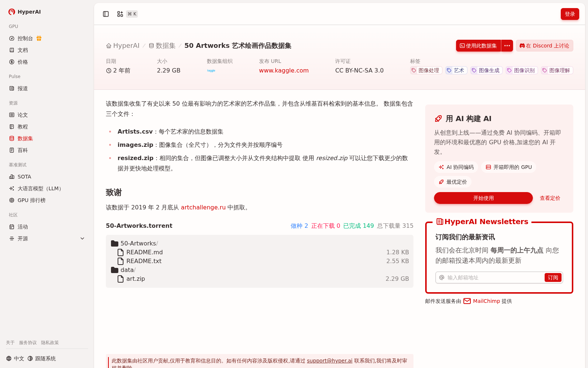The width and height of the screenshot is (588, 368).
Task: Open the three-dots more options dropdown
Action: [507, 46]
